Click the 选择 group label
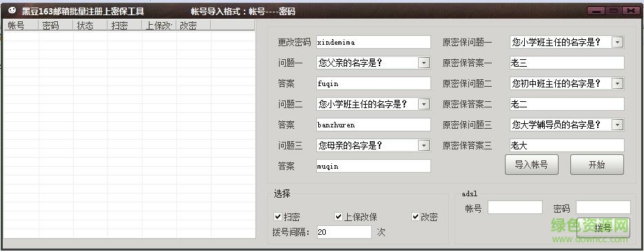Screen dimensions: 644x252 tap(282, 194)
